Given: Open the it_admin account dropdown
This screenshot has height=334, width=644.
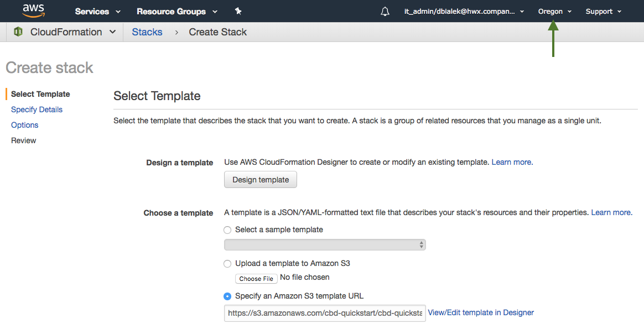Looking at the screenshot, I should (464, 12).
